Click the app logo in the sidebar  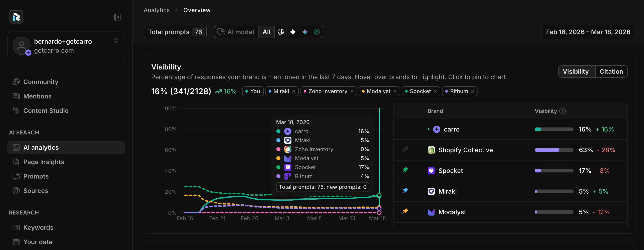click(x=16, y=17)
